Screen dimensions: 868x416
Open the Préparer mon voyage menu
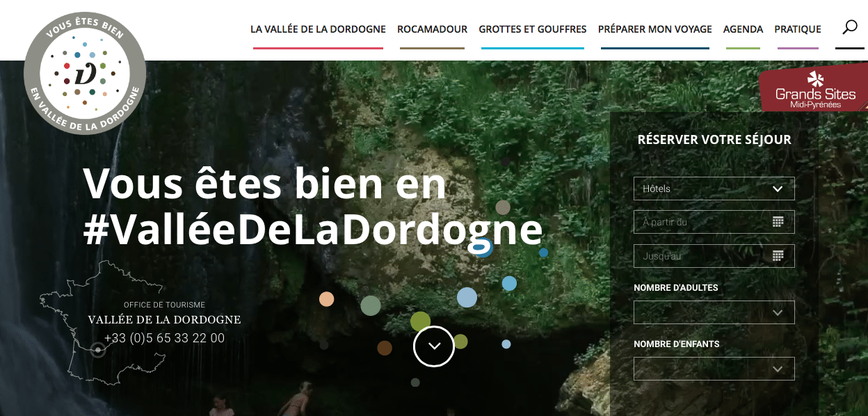pyautogui.click(x=654, y=29)
